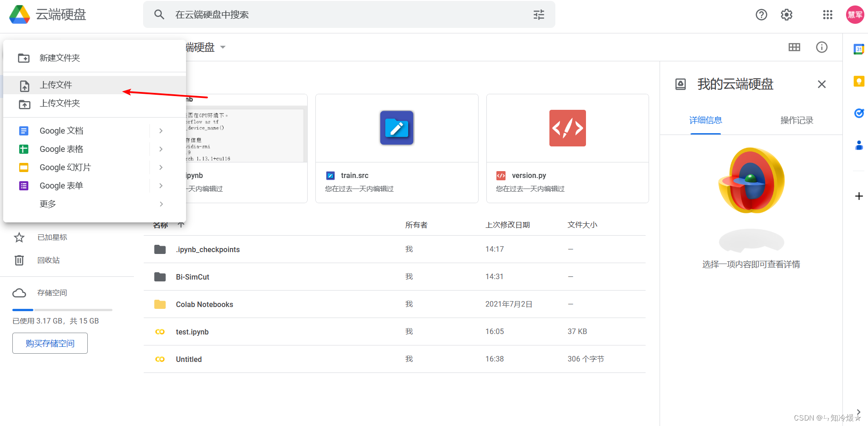Click 所有者 column header
The image size is (868, 426).
tap(416, 225)
